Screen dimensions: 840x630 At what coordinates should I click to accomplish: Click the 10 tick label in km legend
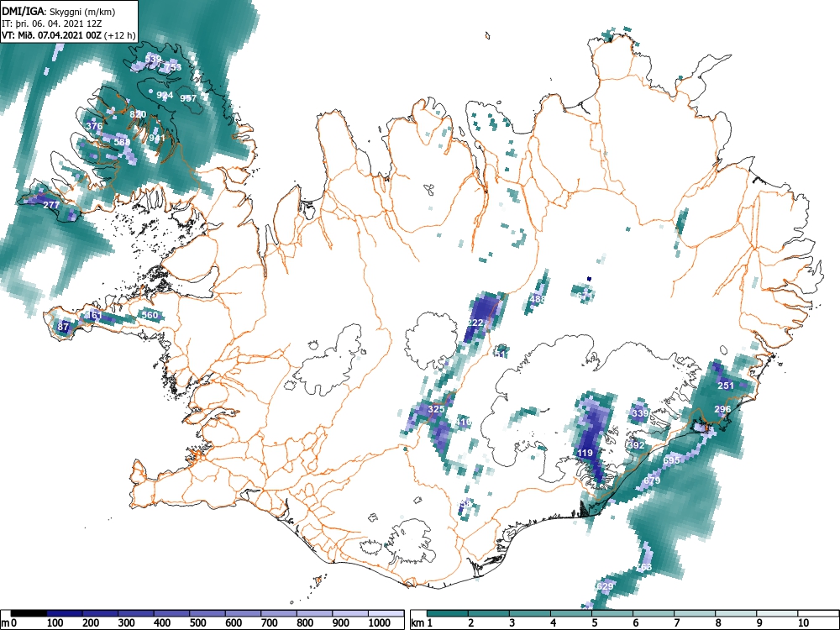tap(802, 623)
